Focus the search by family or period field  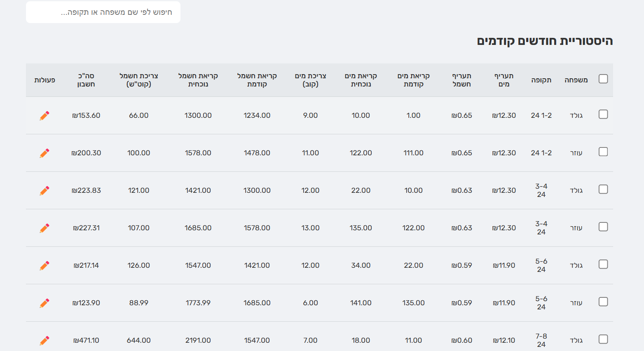pyautogui.click(x=103, y=12)
